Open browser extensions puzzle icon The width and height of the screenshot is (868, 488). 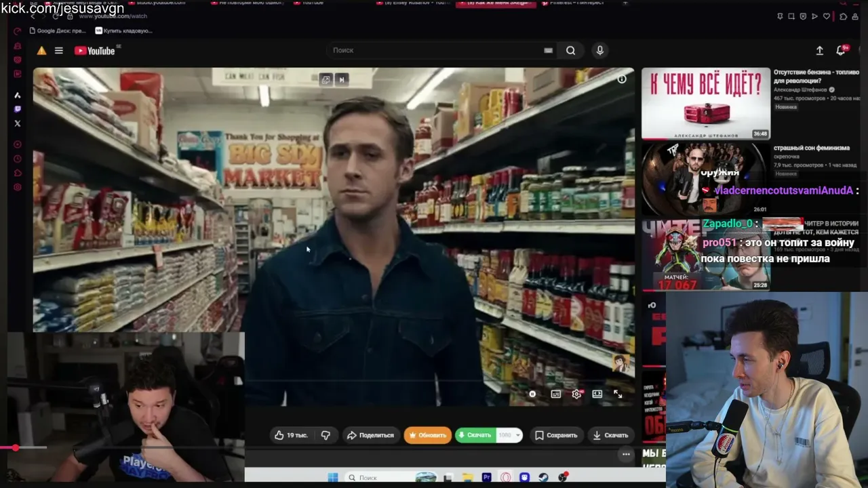coord(844,16)
